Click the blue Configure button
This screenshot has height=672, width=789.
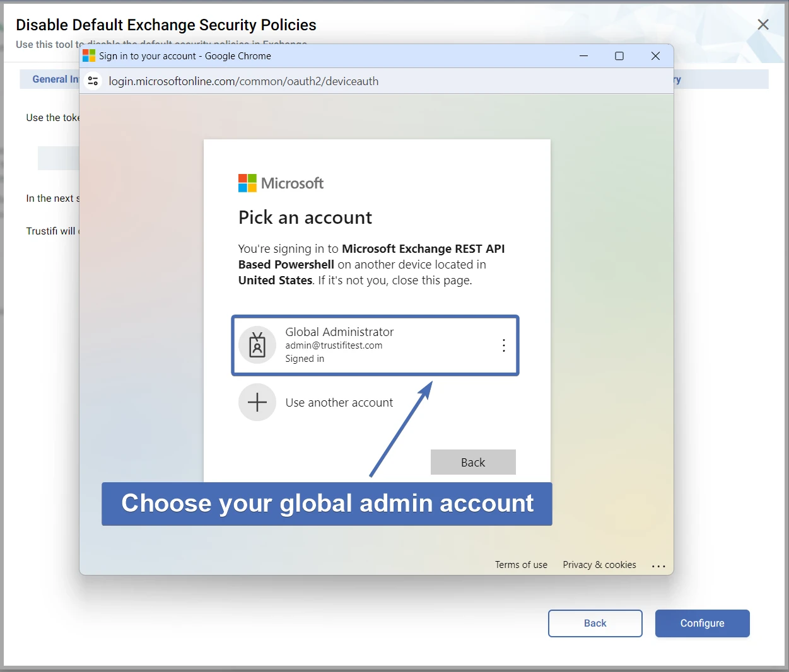pyautogui.click(x=702, y=623)
